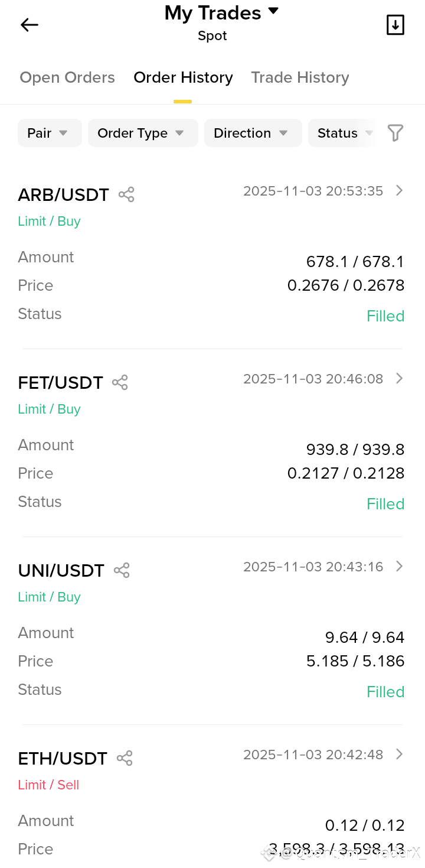Open the Pair filter dropdown
This screenshot has height=868, width=425.
tap(50, 133)
